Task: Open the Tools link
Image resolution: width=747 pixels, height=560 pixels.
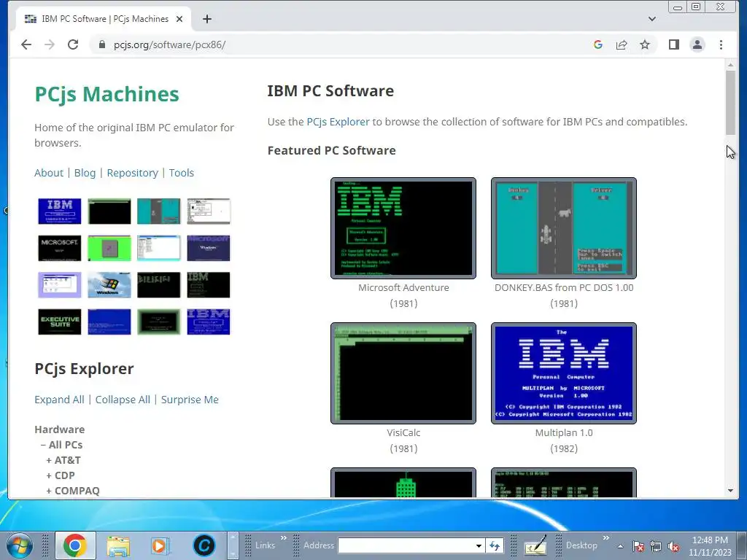Action: click(x=182, y=173)
